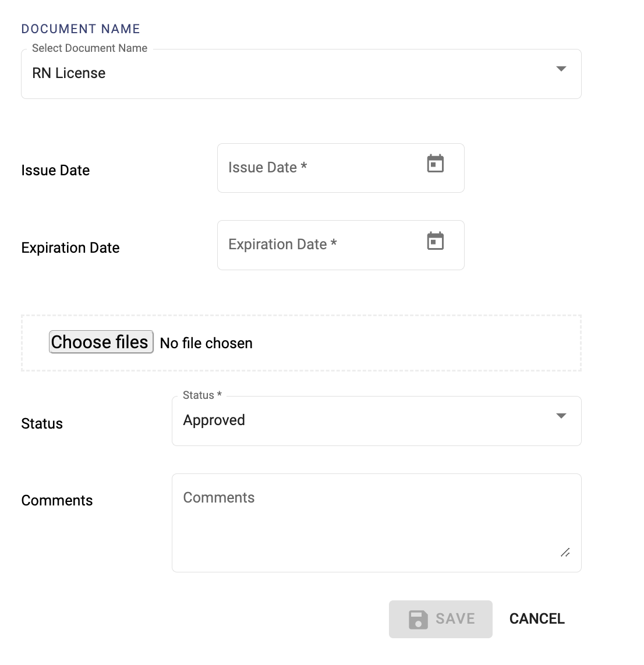Open the Status dropdown showing Approved

561,416
